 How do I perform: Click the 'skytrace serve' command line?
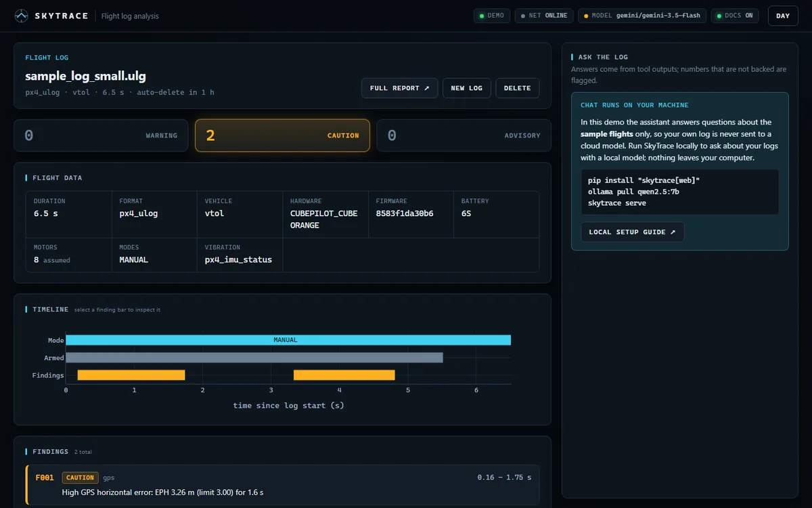(x=617, y=203)
